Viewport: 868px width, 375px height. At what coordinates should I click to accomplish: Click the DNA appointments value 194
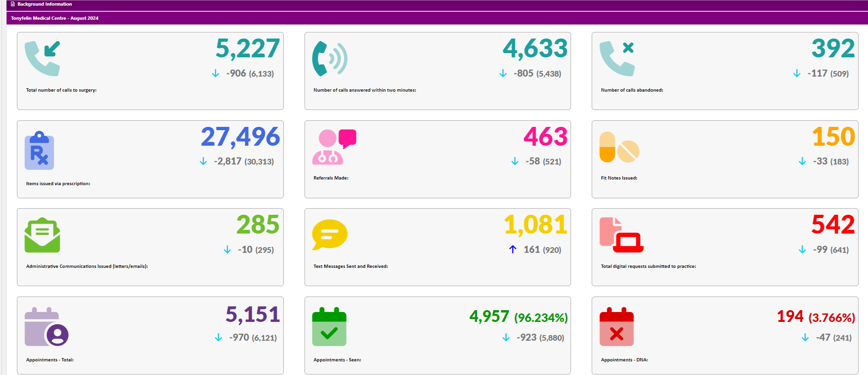click(790, 316)
